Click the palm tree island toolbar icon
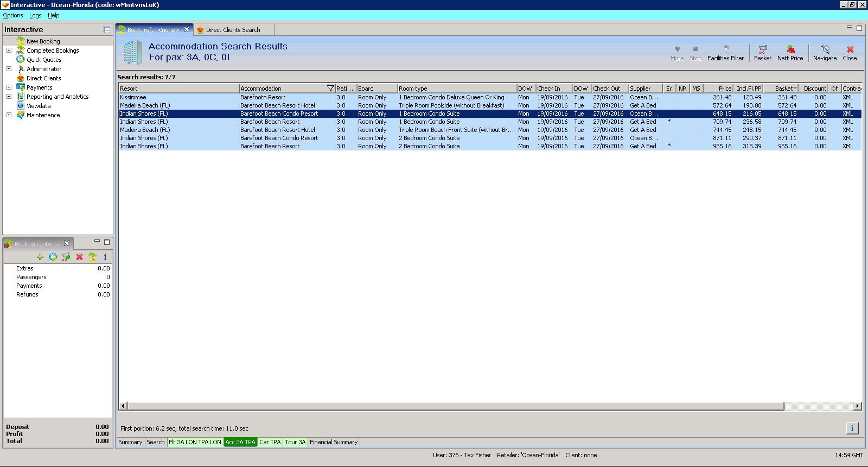The height and width of the screenshot is (467, 868). click(92, 257)
